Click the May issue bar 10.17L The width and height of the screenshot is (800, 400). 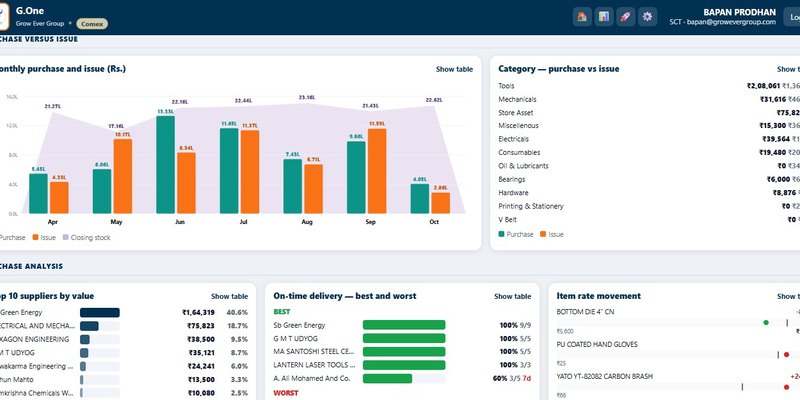tap(123, 176)
